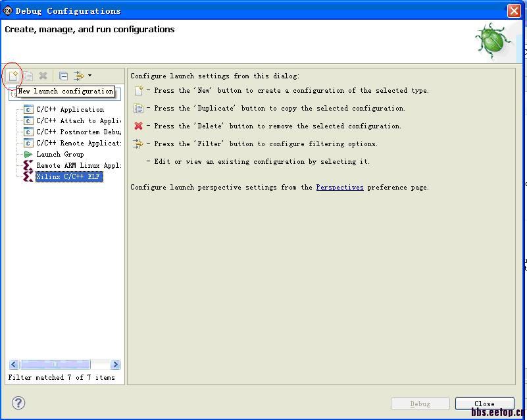Duplicate the selected launch configuration

28,76
